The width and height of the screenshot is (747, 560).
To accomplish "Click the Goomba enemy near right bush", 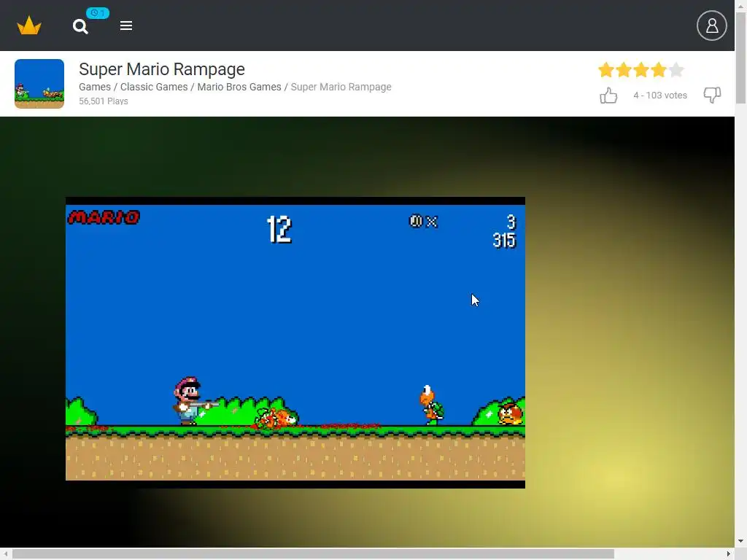I will (x=510, y=413).
